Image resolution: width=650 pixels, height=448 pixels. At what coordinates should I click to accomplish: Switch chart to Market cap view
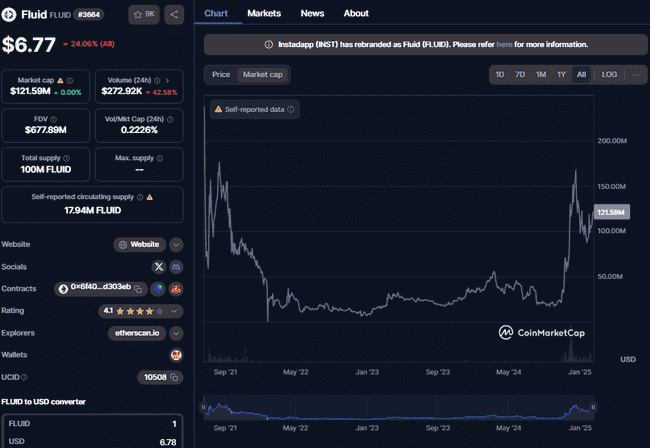click(x=262, y=75)
